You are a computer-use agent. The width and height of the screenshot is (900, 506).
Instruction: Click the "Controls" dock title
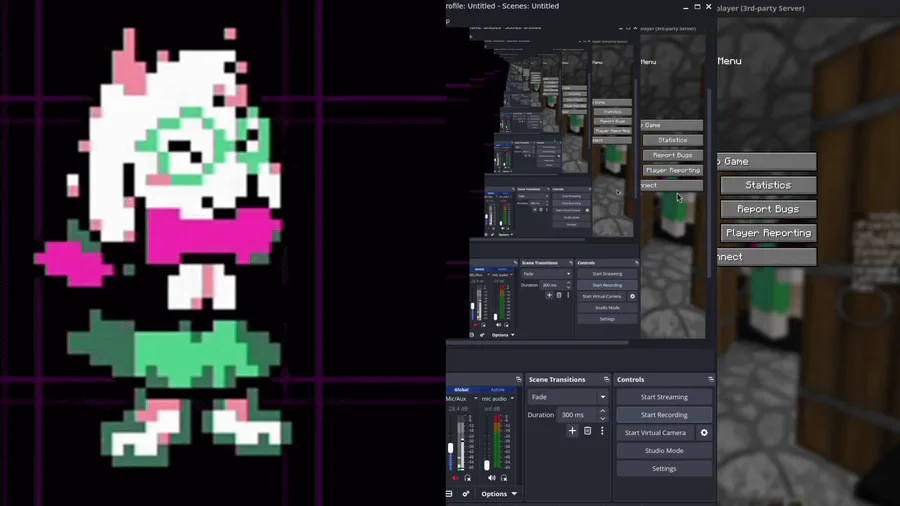pyautogui.click(x=630, y=379)
